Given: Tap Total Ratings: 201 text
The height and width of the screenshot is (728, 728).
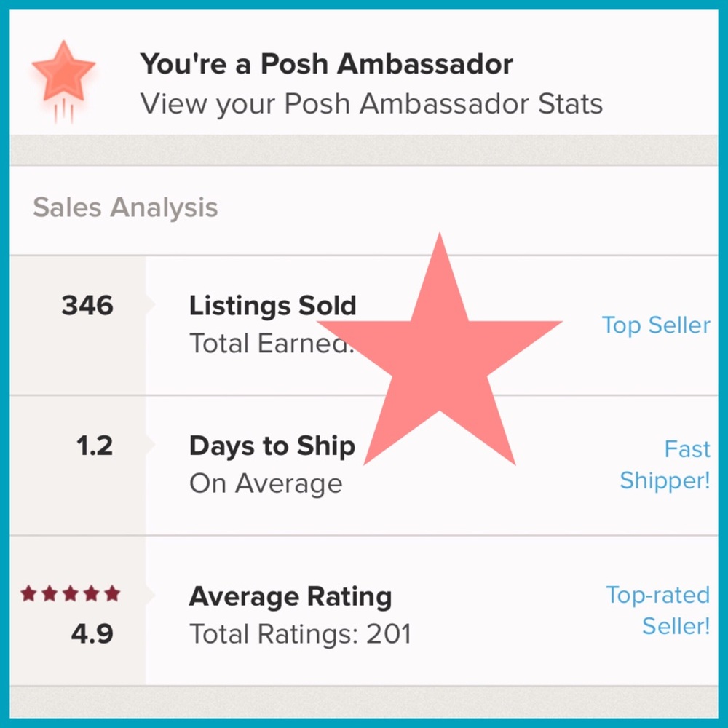Looking at the screenshot, I should (x=300, y=634).
